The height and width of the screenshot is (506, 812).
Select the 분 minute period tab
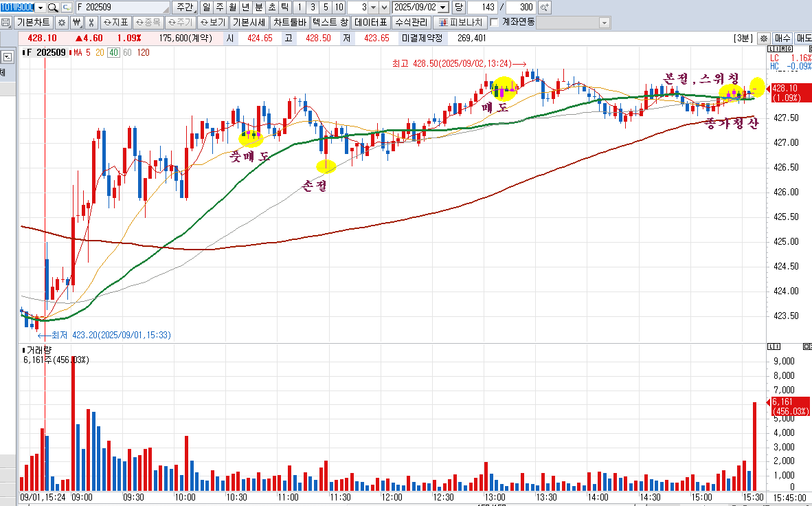point(258,8)
